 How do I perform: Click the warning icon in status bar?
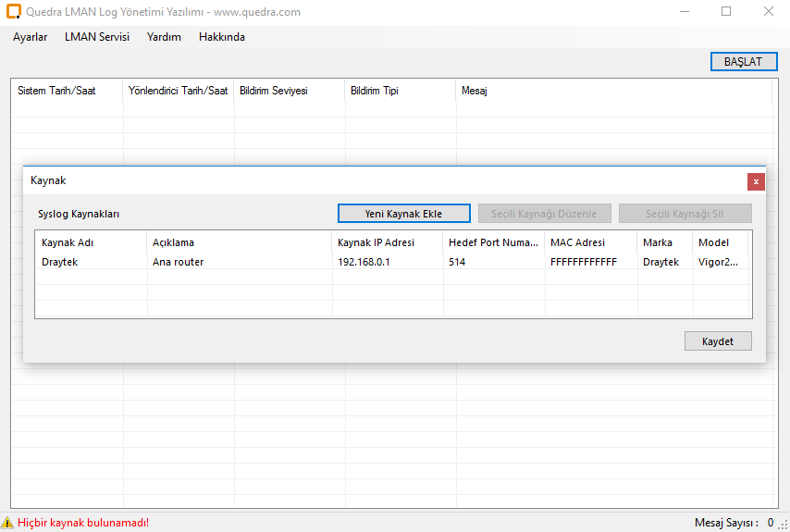click(x=8, y=523)
